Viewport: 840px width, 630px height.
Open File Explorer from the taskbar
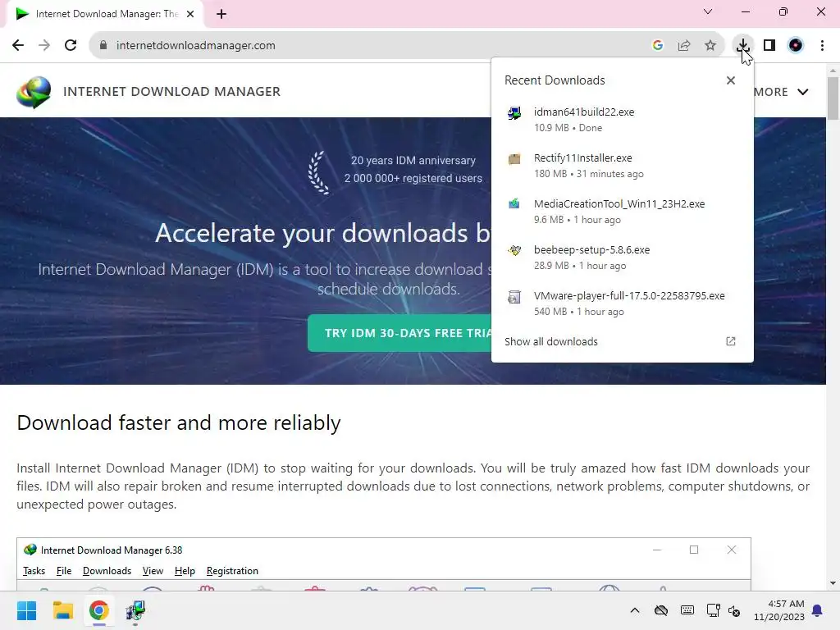[x=62, y=610]
